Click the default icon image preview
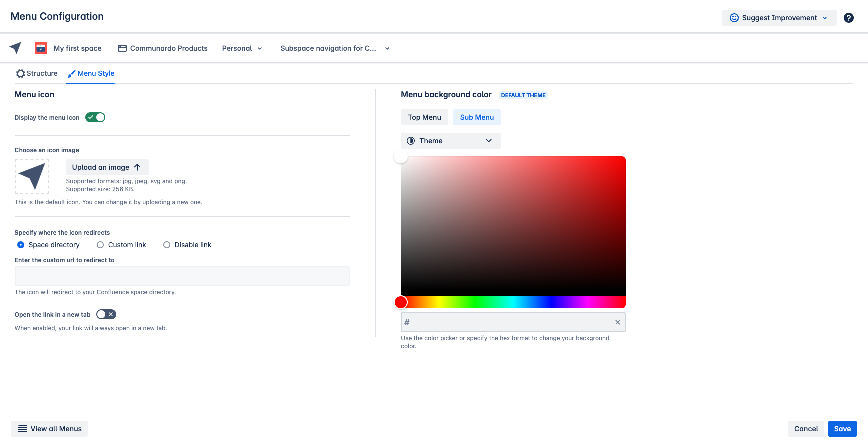The height and width of the screenshot is (447, 868). (x=32, y=176)
